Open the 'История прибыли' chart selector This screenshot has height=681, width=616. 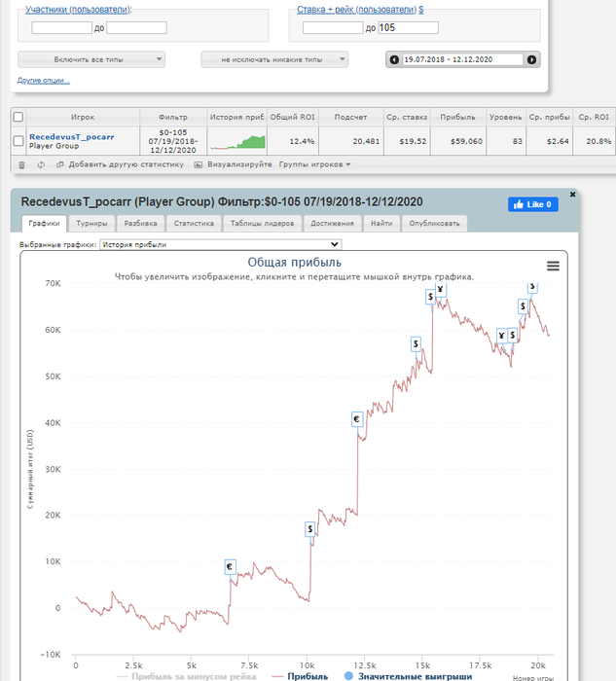pyautogui.click(x=221, y=244)
